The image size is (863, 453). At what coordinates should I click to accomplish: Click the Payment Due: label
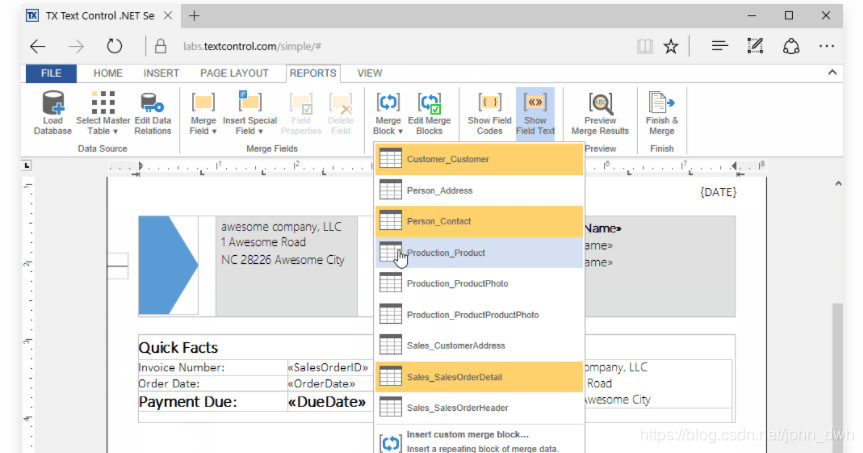188,402
